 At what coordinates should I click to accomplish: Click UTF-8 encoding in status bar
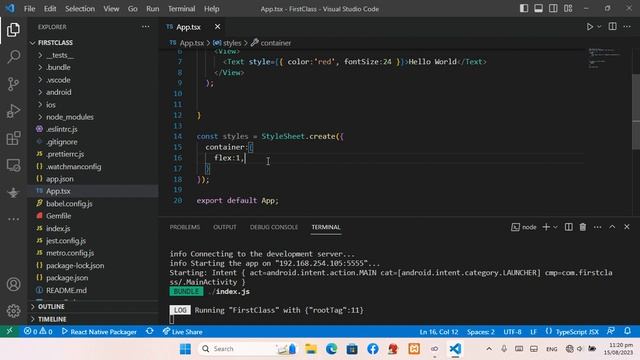512,332
